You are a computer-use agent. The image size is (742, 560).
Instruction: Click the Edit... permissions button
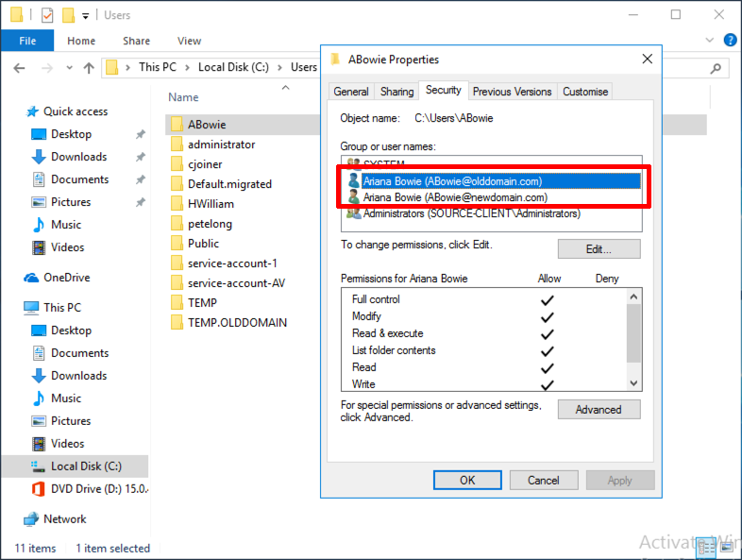(x=599, y=249)
